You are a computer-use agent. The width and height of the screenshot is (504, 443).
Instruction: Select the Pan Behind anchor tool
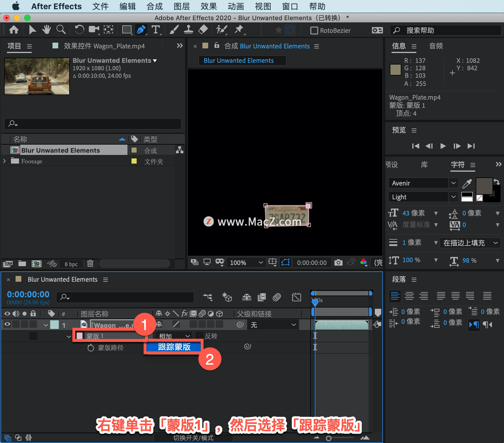[108, 29]
